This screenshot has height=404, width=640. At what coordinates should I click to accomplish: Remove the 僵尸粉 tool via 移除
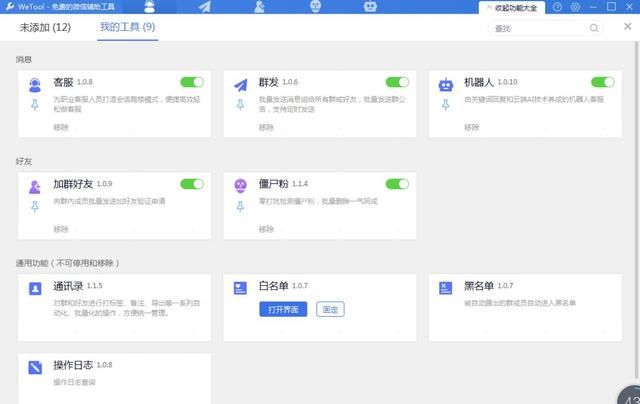[266, 229]
